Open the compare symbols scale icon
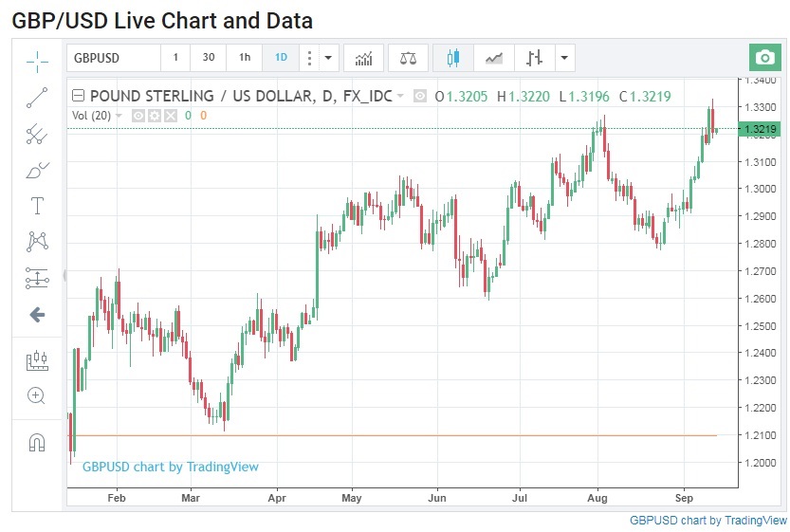790x532 pixels. (x=408, y=58)
